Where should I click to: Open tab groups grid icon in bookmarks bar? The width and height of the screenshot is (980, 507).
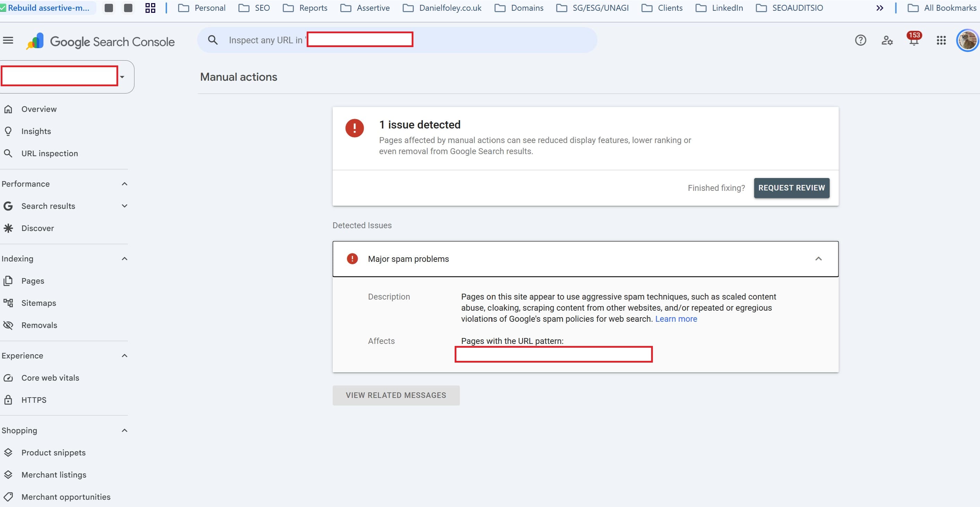click(x=150, y=8)
